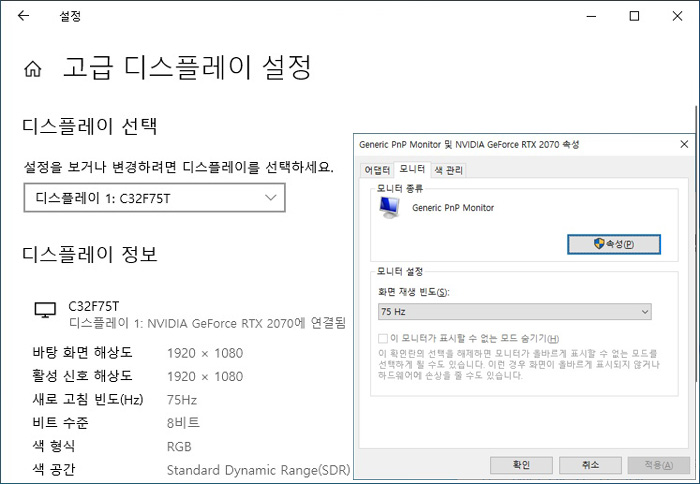The image size is (700, 484).
Task: Minimize the Settings window
Action: point(591,16)
